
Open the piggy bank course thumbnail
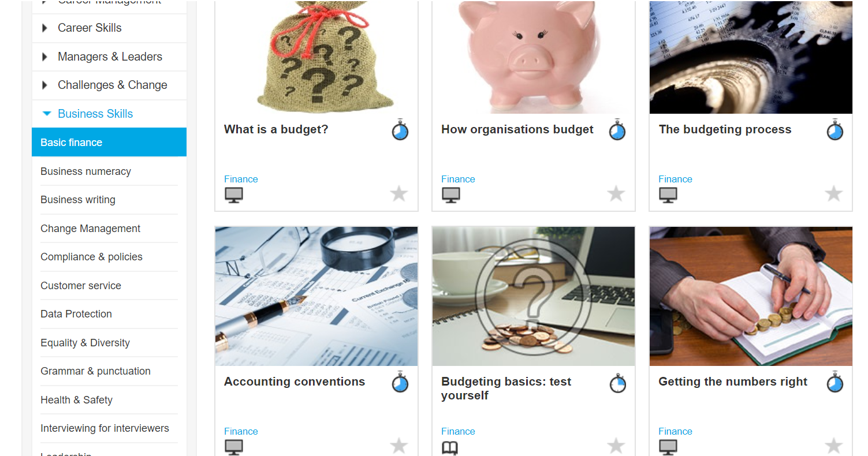534,57
